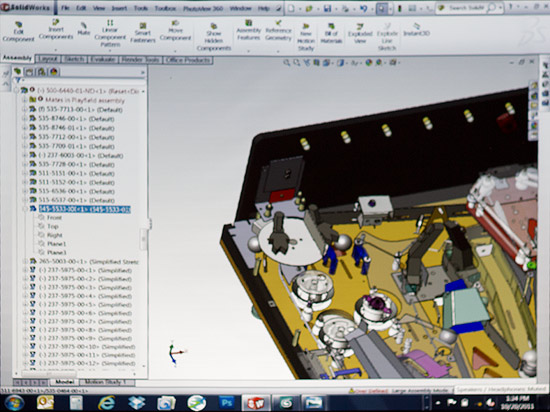
Task: Toggle the Instant3D mode
Action: point(417,30)
